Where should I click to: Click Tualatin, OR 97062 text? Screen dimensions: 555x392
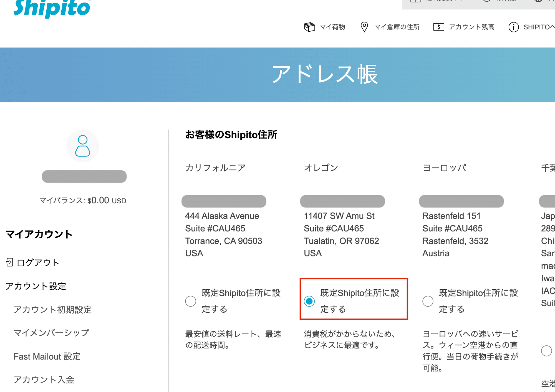pyautogui.click(x=341, y=241)
